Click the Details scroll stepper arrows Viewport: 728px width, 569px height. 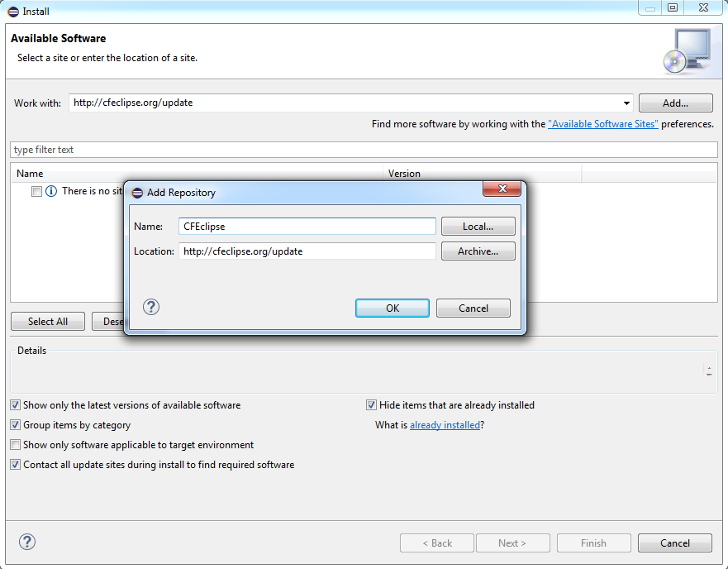pos(709,371)
